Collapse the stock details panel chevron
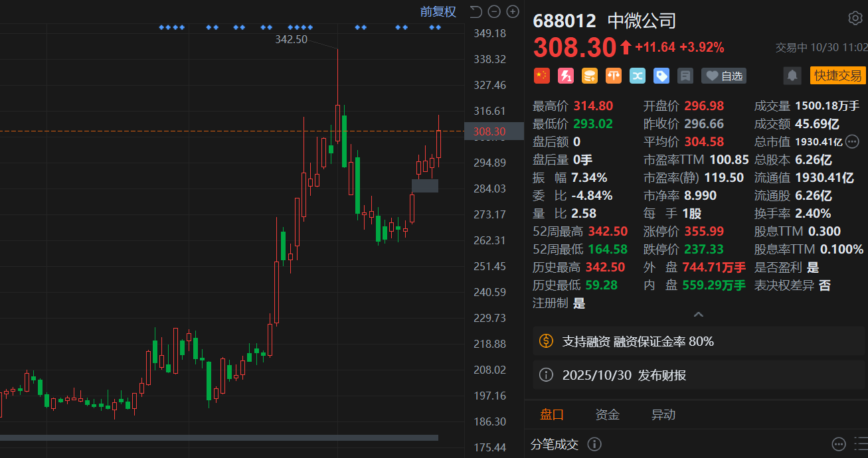Image resolution: width=868 pixels, height=458 pixels. (698, 315)
